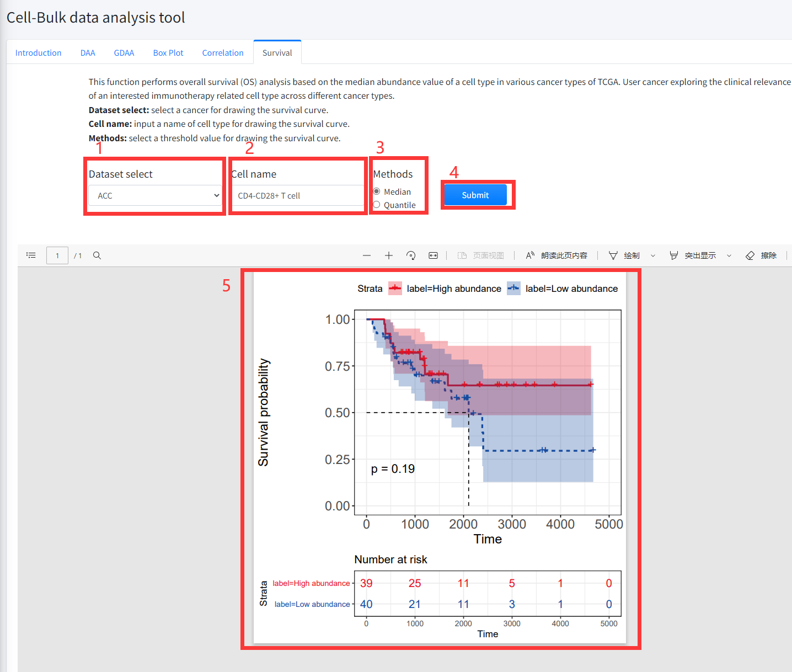Open the Box Plot tab
792x672 pixels.
(x=168, y=53)
